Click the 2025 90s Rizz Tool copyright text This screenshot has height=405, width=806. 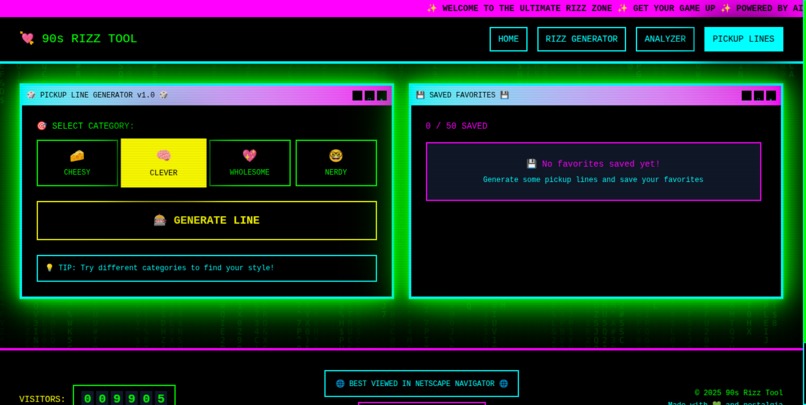tap(739, 393)
